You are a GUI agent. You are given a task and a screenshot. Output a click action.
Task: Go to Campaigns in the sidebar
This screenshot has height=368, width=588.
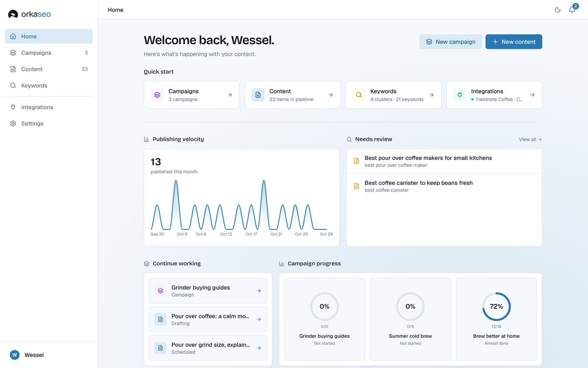click(x=49, y=53)
